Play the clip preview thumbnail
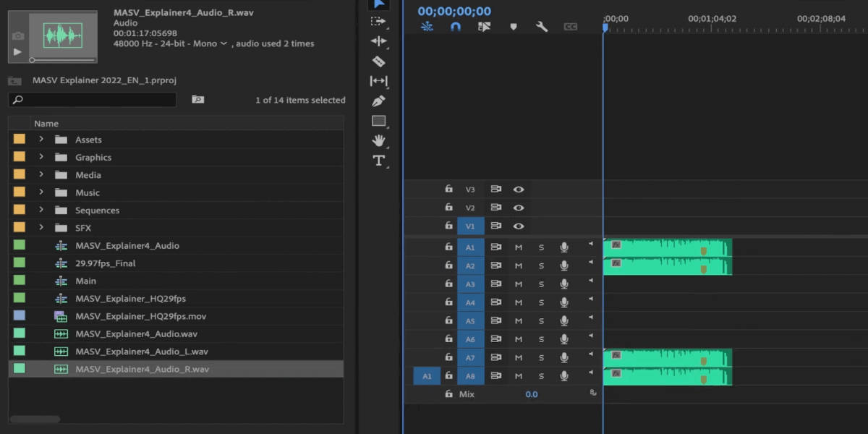 click(x=18, y=51)
